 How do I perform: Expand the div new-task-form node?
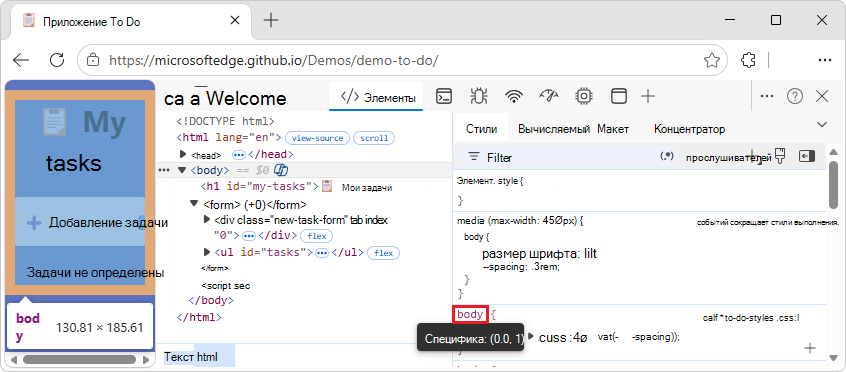(207, 220)
